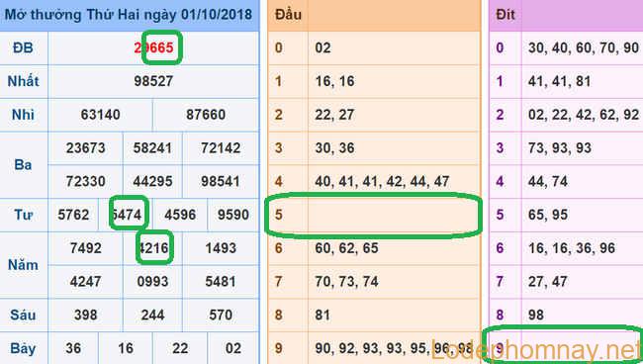Click second prize number 87660
This screenshot has width=643, height=364.
(x=206, y=115)
